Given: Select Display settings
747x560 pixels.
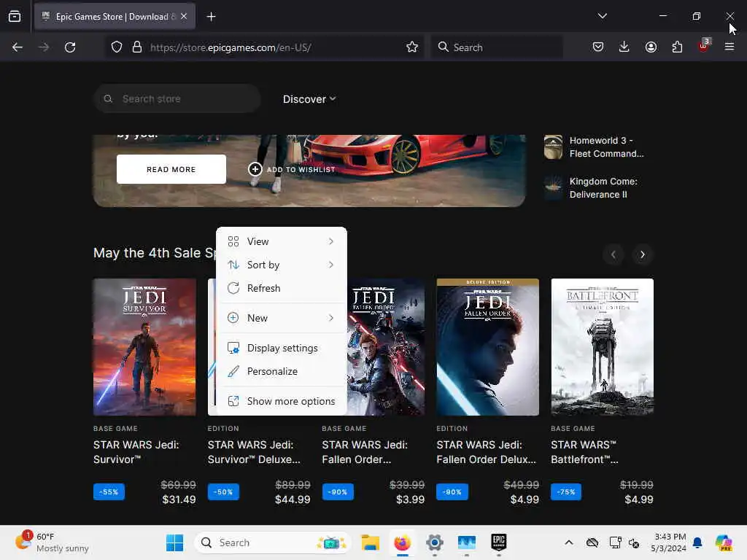Looking at the screenshot, I should [x=281, y=348].
